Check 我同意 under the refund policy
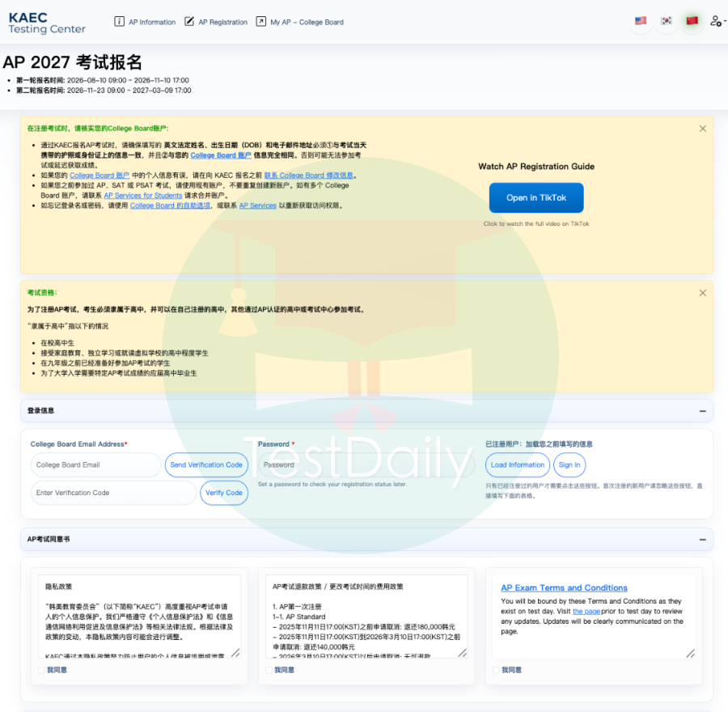The height and width of the screenshot is (712, 728). pyautogui.click(x=269, y=670)
